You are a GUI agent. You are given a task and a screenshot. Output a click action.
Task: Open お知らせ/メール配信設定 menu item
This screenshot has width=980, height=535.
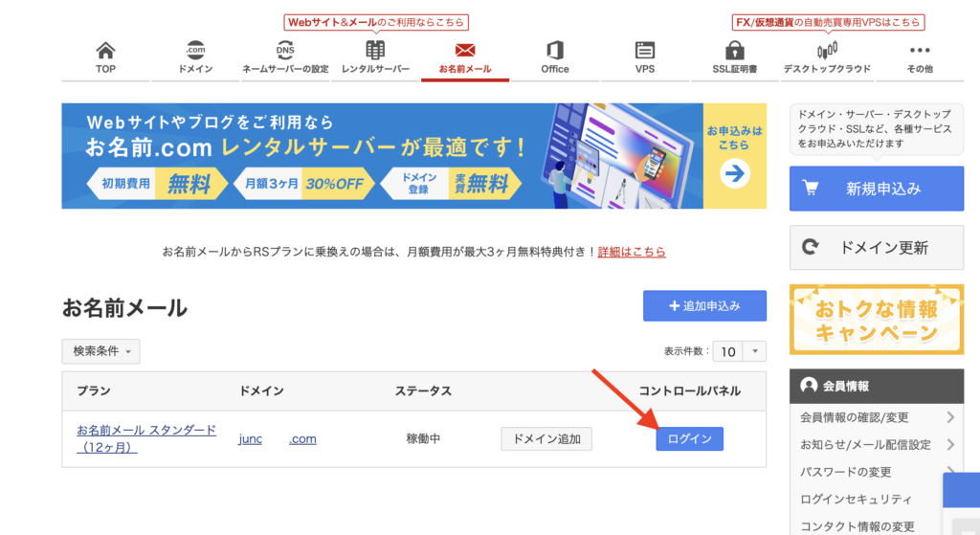point(865,444)
